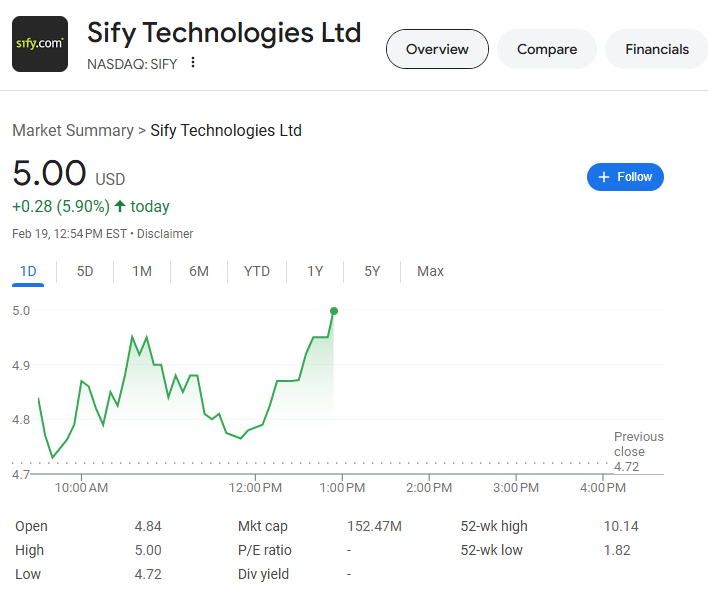
Task: Click the 5.00 price value
Action: point(49,173)
